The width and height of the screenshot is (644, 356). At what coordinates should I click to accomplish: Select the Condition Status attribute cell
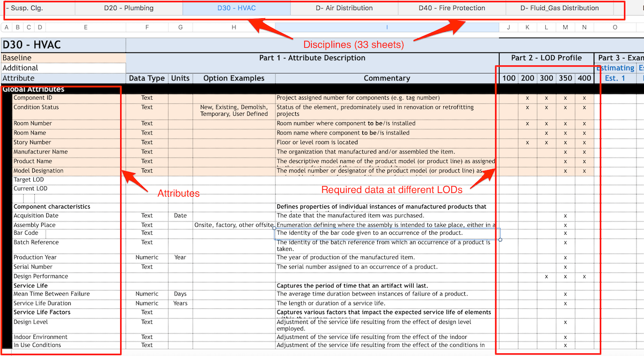pos(69,111)
